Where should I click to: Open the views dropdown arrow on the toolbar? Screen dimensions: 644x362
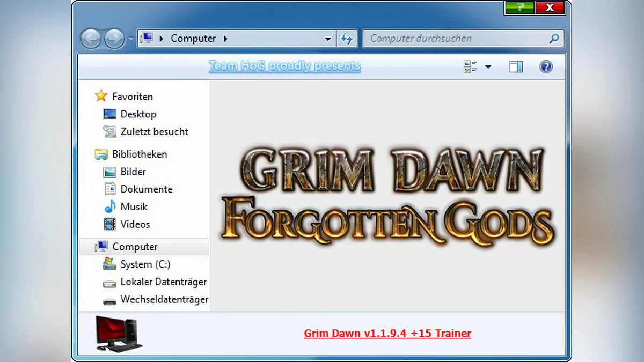coord(488,67)
